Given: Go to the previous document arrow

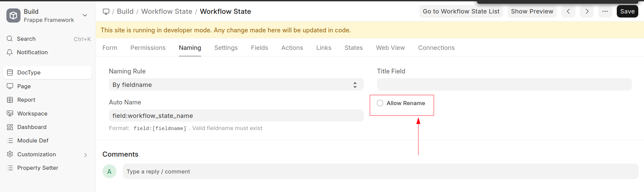Looking at the screenshot, I should pos(568,11).
